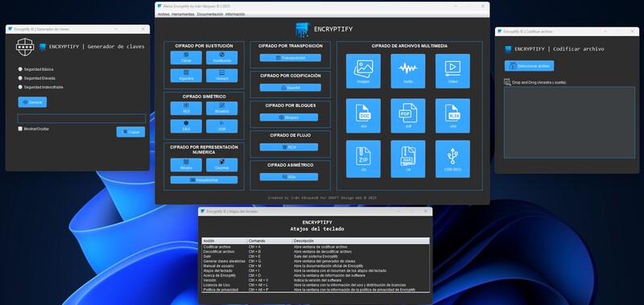
Task: Select the Decodificar archivo shortcut row
Action: coord(316,252)
